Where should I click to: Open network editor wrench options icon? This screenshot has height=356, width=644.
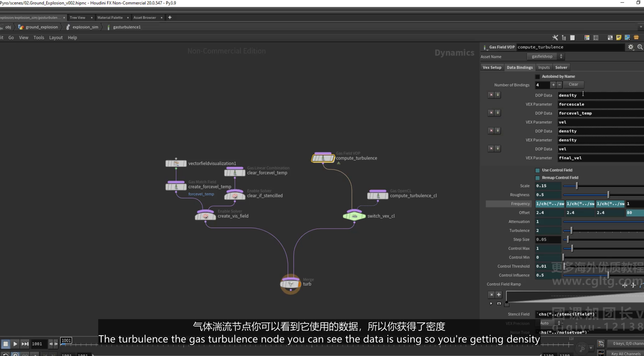click(x=555, y=37)
